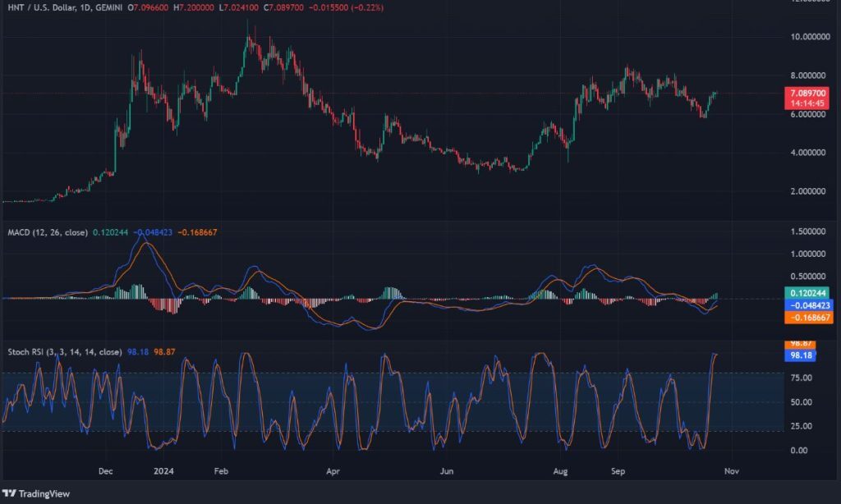Click the 4.000000 price axis label
The height and width of the screenshot is (504, 841).
pyautogui.click(x=808, y=153)
